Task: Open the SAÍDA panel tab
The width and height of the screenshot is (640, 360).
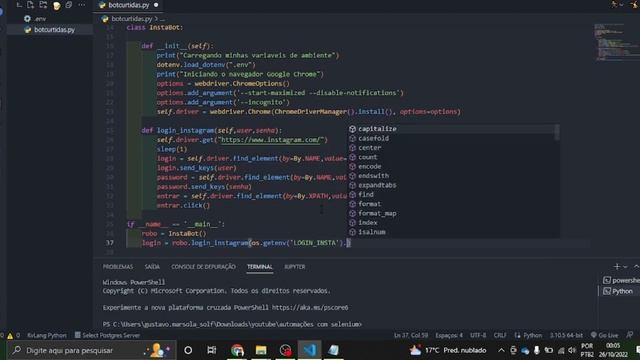Action: tap(152, 267)
